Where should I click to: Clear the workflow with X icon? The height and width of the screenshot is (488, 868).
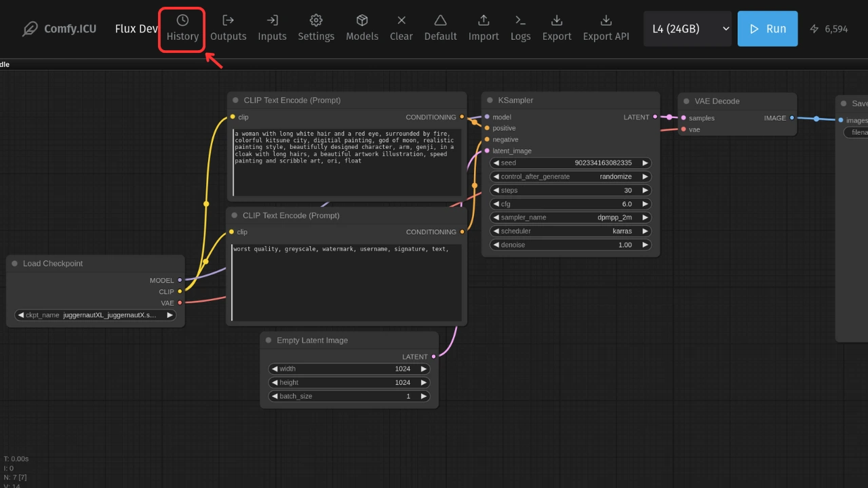401,20
